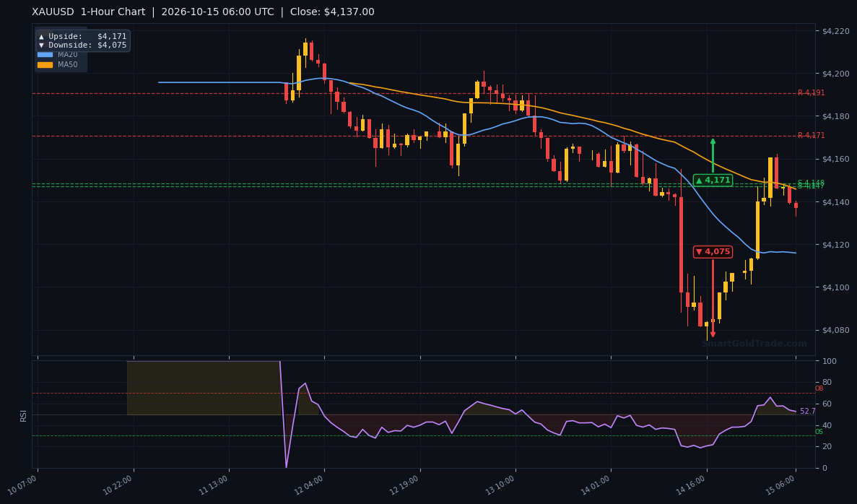Click the 14 16:00 time axis label
857x504 pixels.
coord(692,485)
